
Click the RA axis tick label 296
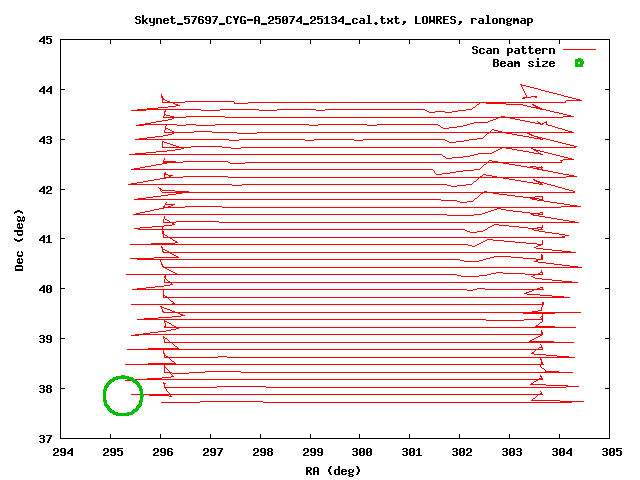[163, 452]
